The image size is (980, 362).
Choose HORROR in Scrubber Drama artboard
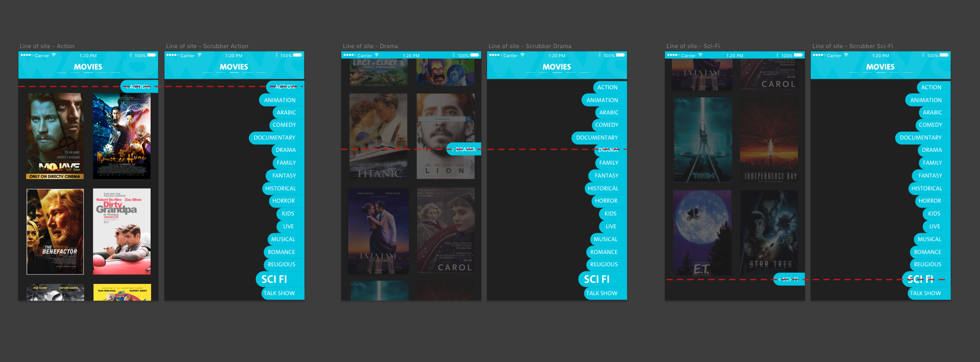click(608, 201)
